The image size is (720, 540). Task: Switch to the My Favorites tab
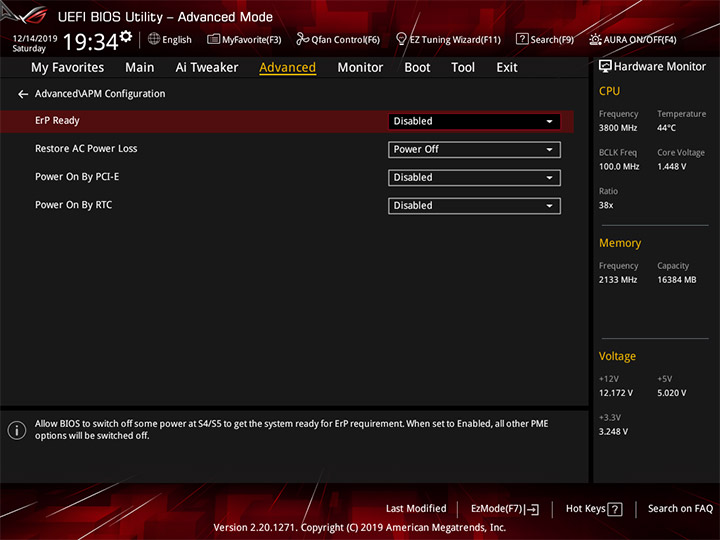(x=68, y=68)
